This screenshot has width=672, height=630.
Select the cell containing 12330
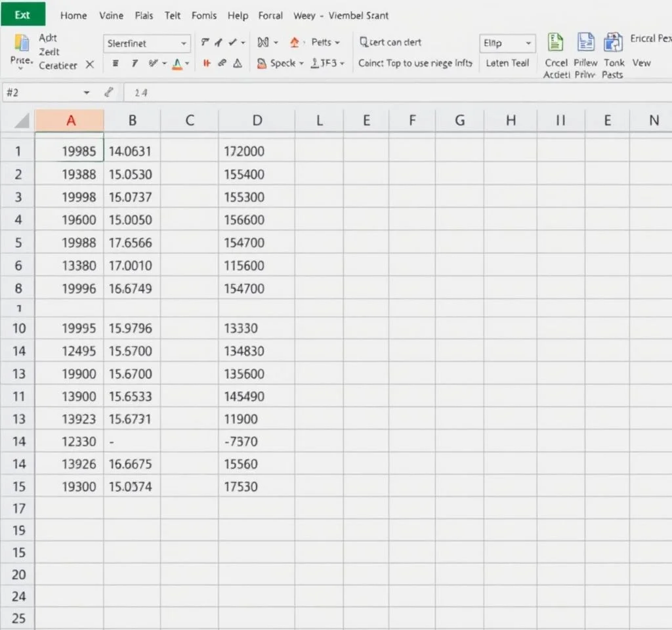[70, 441]
